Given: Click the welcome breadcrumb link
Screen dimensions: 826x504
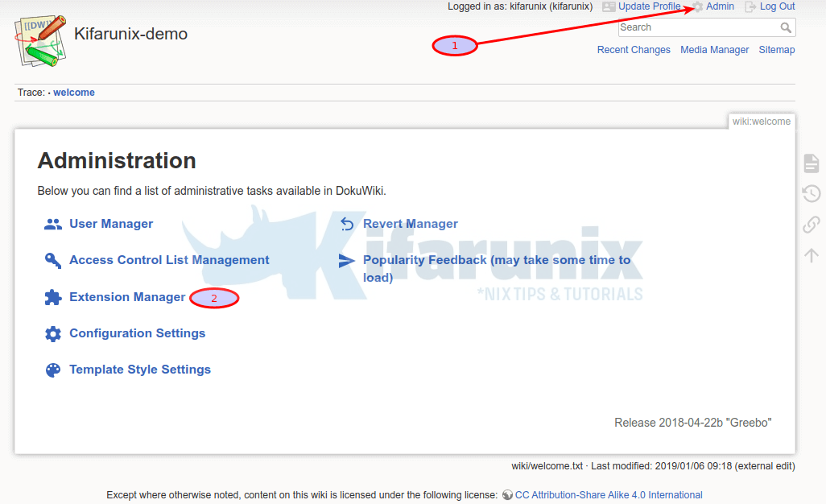Looking at the screenshot, I should coord(74,92).
